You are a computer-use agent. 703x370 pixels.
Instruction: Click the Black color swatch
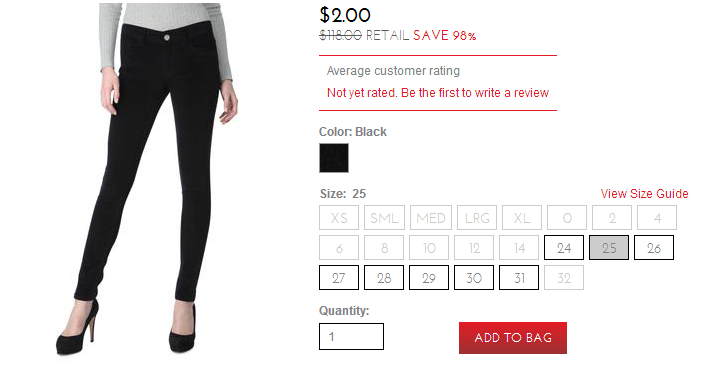(334, 158)
